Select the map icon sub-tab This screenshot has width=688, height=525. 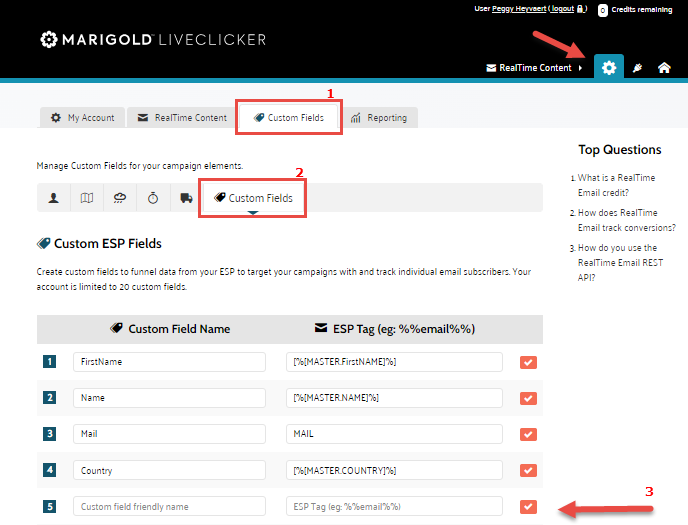tap(87, 198)
